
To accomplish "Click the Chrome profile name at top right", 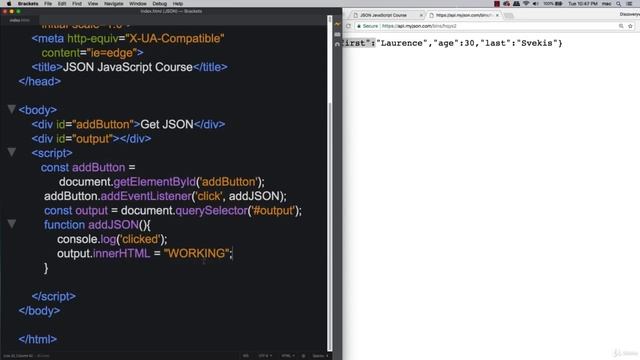I will (x=629, y=15).
